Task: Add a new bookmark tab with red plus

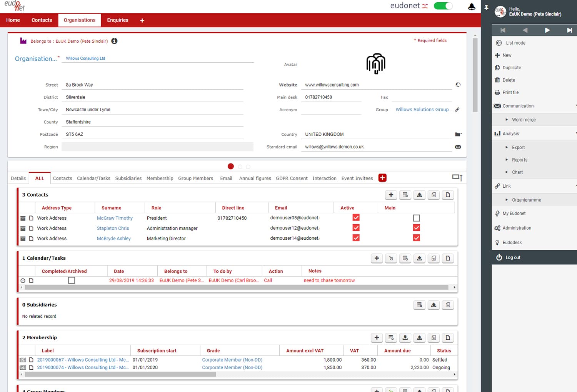Action: tap(382, 178)
